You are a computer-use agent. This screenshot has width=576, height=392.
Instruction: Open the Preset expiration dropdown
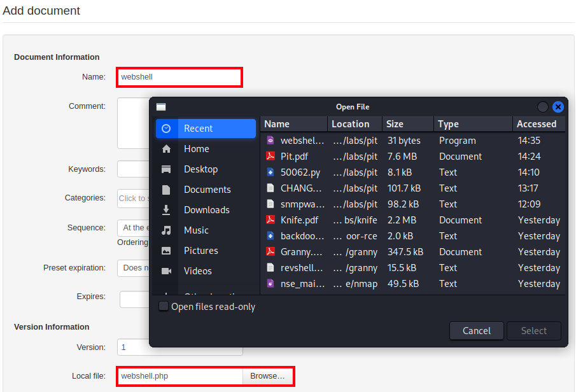coord(134,268)
